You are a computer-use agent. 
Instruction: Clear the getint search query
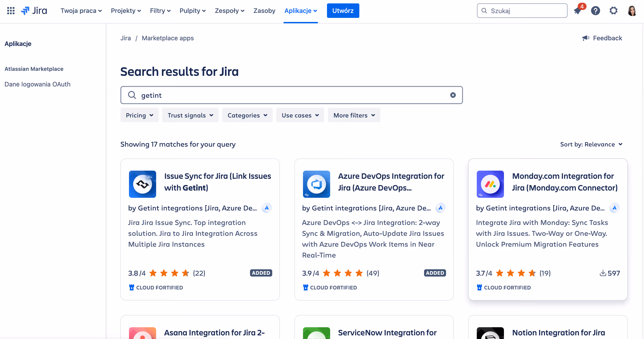click(x=453, y=95)
